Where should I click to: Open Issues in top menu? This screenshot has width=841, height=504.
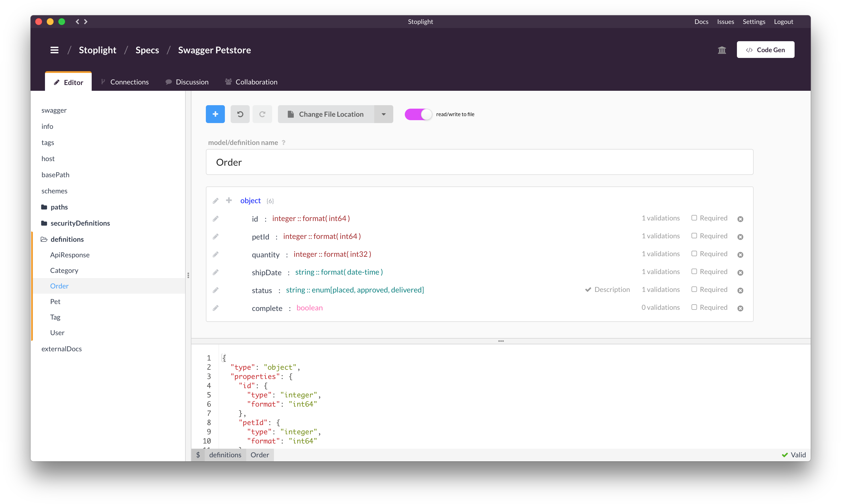725,21
